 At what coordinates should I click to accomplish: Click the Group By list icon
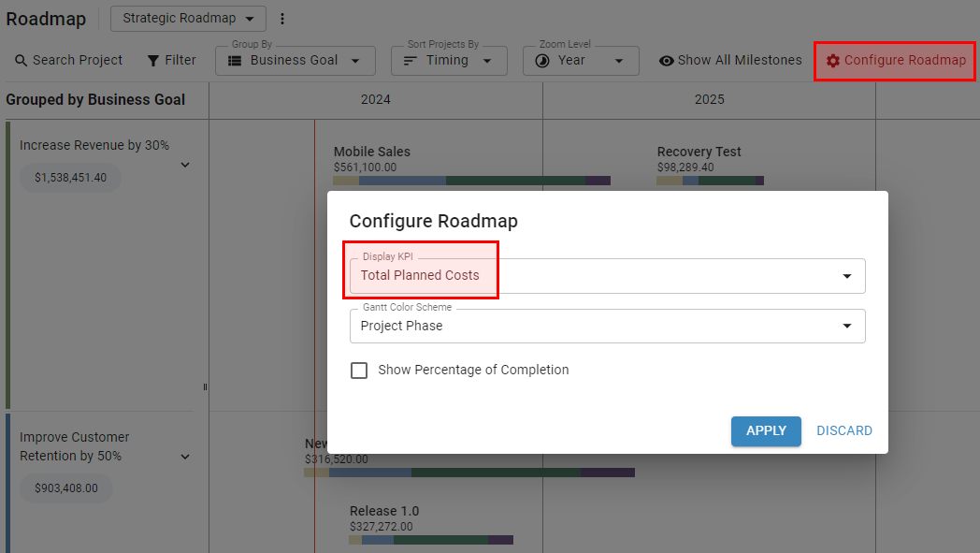click(x=235, y=61)
